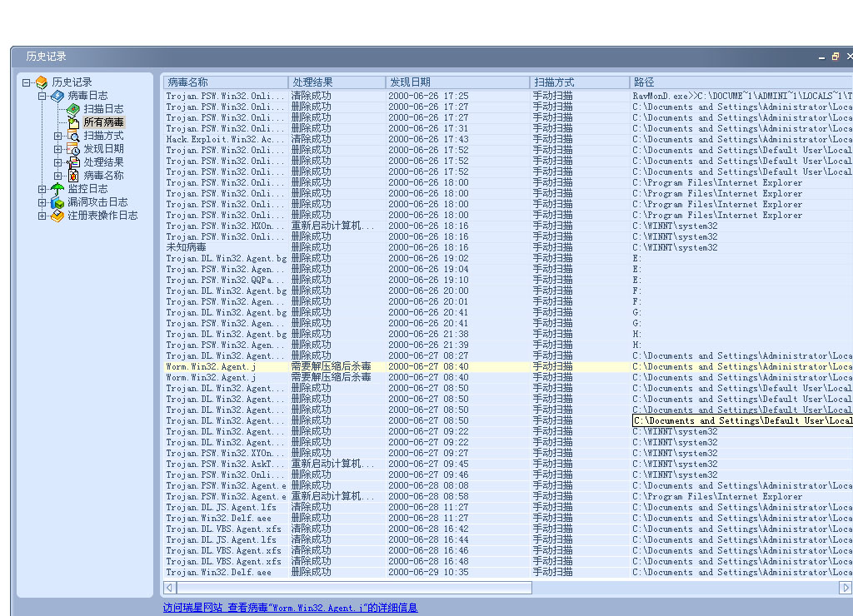Collapse the 病毒日志 node
Viewport: 853px width, 616px height.
tap(42, 97)
